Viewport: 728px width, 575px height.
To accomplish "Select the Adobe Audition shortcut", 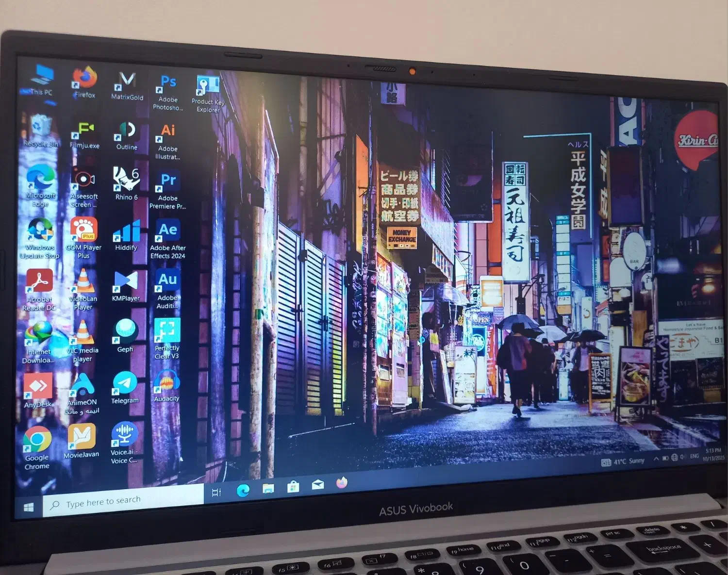I will pos(167,289).
